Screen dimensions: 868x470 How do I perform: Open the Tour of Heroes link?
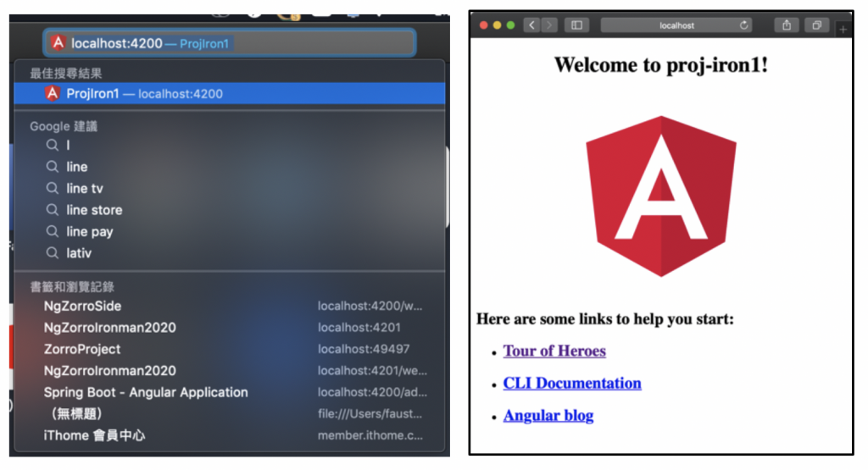pyautogui.click(x=554, y=351)
